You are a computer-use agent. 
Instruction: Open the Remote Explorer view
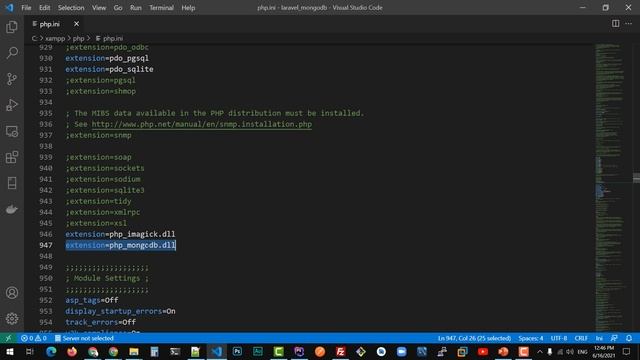coord(12,131)
